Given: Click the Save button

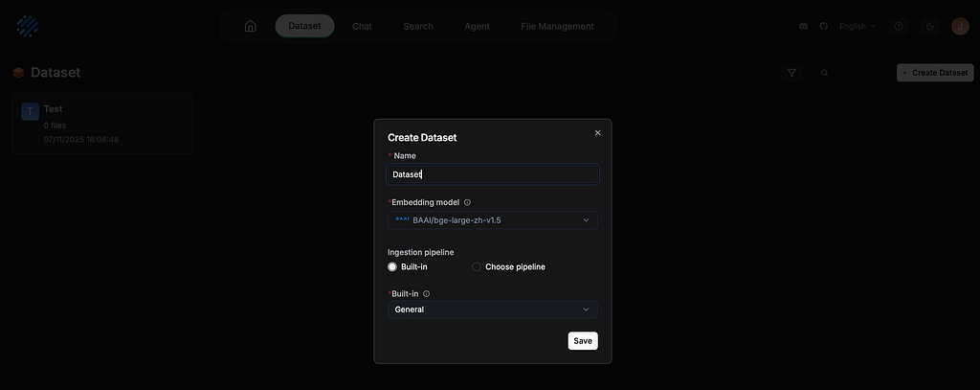Looking at the screenshot, I should [583, 341].
